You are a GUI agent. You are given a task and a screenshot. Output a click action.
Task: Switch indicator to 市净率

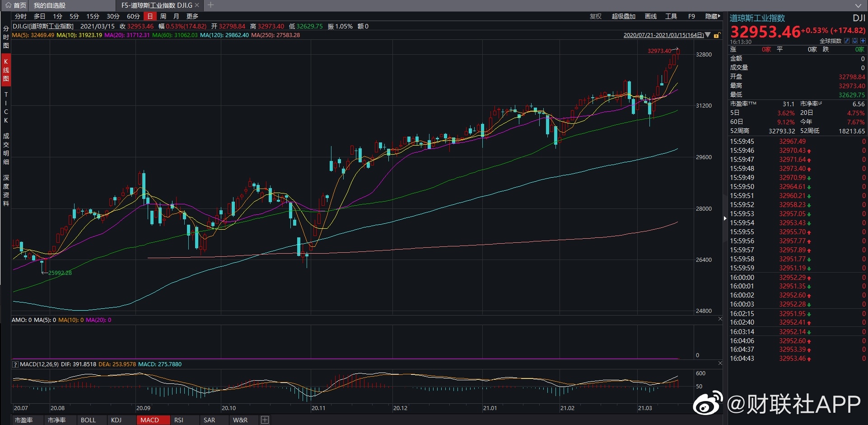click(x=57, y=420)
